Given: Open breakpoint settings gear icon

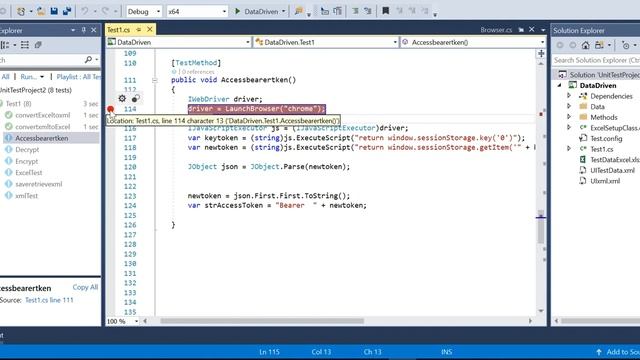Looking at the screenshot, I should point(122,98).
